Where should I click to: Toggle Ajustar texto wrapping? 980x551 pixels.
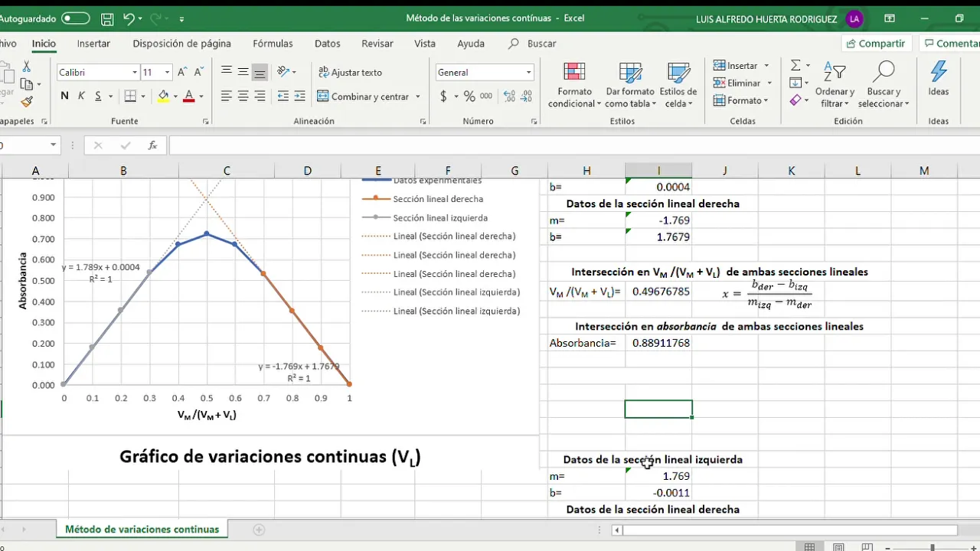350,72
